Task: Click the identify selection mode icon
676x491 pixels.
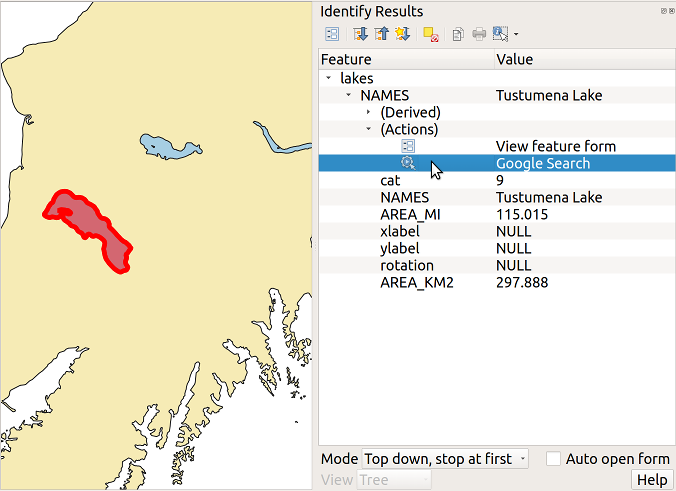Action: tap(500, 34)
